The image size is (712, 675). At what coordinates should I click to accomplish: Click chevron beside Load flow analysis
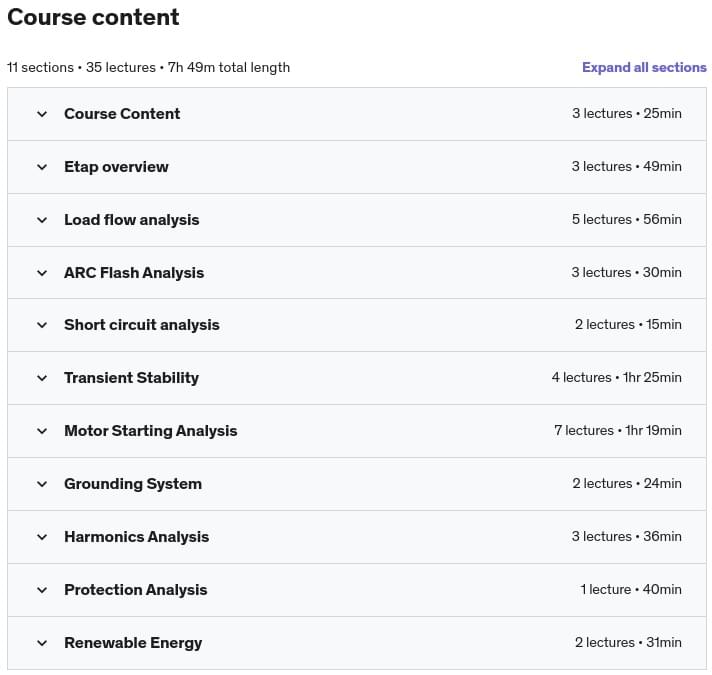pyautogui.click(x=42, y=220)
